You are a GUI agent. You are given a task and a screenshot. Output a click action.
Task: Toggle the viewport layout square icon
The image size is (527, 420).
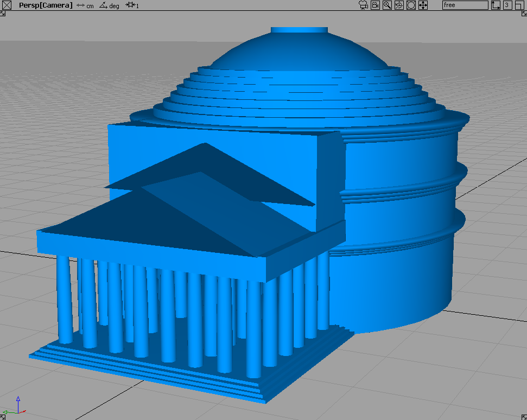pyautogui.click(x=519, y=5)
